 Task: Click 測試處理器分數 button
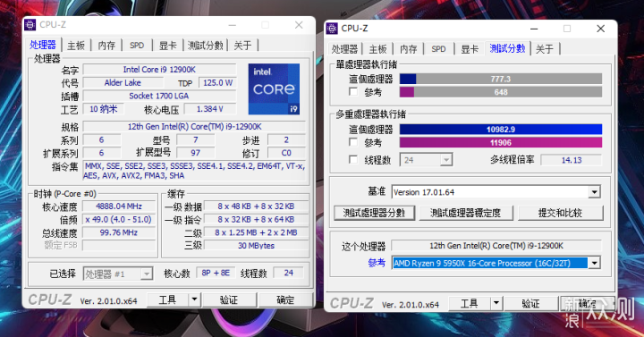374,213
